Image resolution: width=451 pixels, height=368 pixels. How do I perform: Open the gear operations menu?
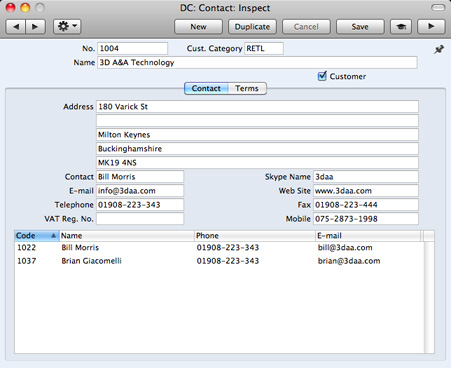click(x=67, y=27)
